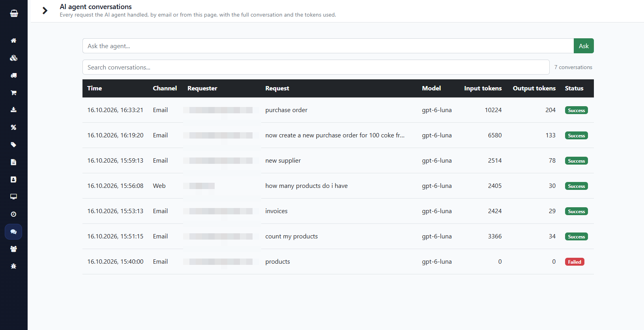Screen dimensions: 644x330
Task: Click the red Failed status badge
Action: (575, 262)
